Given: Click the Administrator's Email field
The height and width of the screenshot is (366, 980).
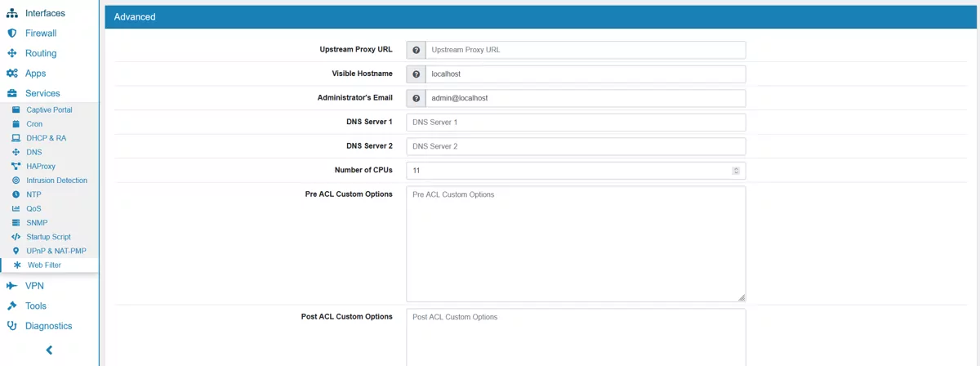Looking at the screenshot, I should pos(586,98).
